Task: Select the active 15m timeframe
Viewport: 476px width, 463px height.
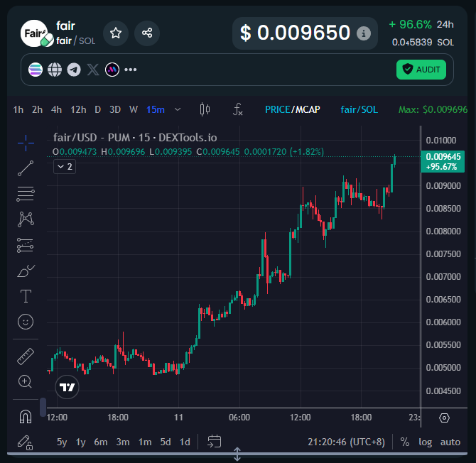Action: click(x=156, y=109)
